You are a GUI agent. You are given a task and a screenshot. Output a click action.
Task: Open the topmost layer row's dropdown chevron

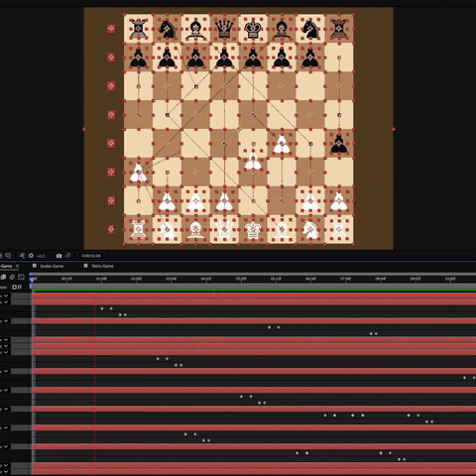[x=6, y=296]
